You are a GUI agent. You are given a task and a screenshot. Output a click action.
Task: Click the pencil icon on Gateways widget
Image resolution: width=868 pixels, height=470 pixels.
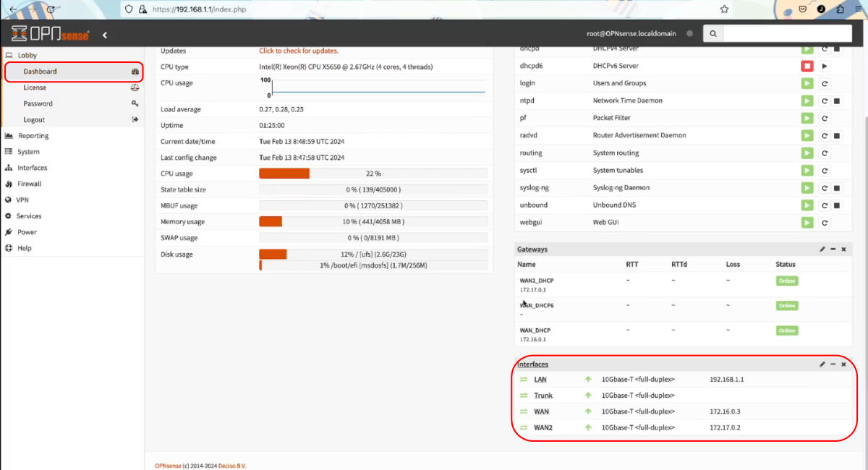(822, 249)
